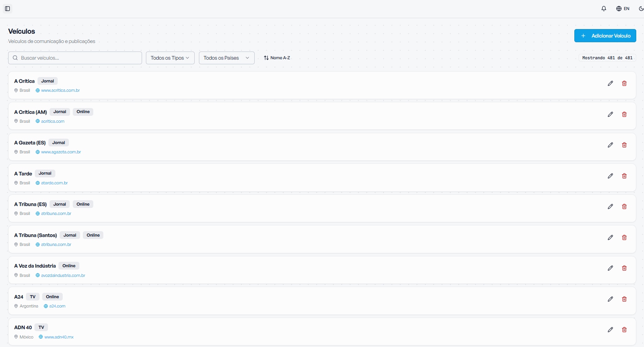The height and width of the screenshot is (347, 644).
Task: Delete the A Tarde entry
Action: tap(624, 176)
